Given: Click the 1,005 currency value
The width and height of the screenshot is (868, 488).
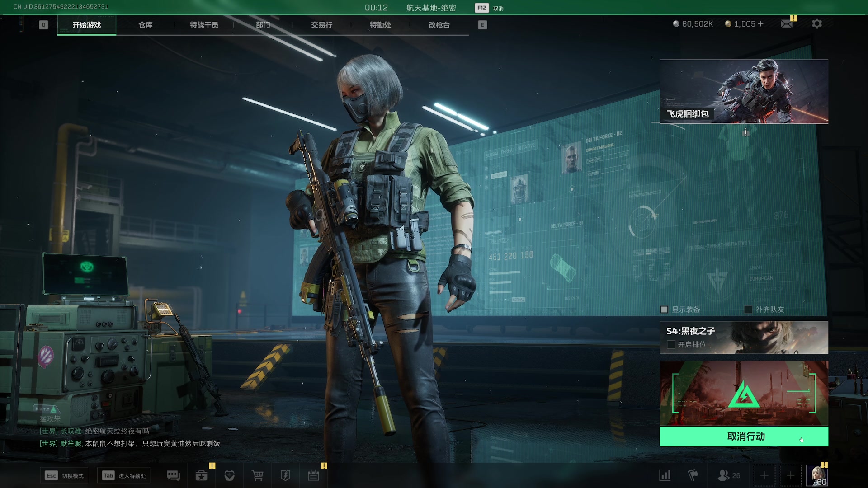Looking at the screenshot, I should coord(745,24).
